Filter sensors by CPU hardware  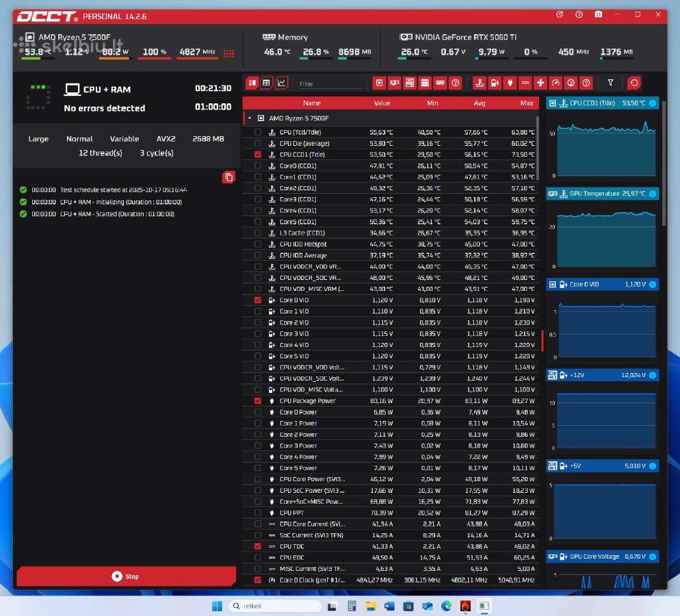(380, 83)
